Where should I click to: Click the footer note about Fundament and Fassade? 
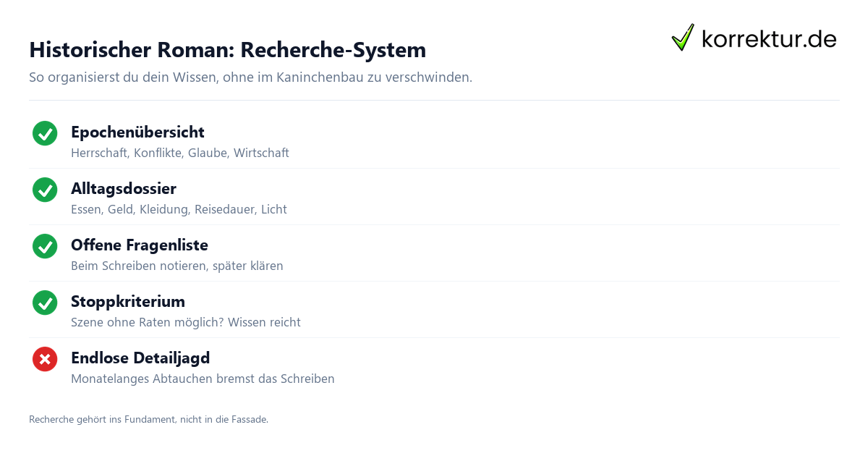(x=148, y=419)
